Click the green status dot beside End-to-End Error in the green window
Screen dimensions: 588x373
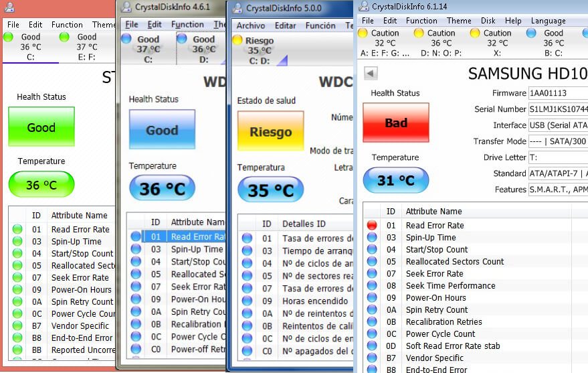pos(17,338)
